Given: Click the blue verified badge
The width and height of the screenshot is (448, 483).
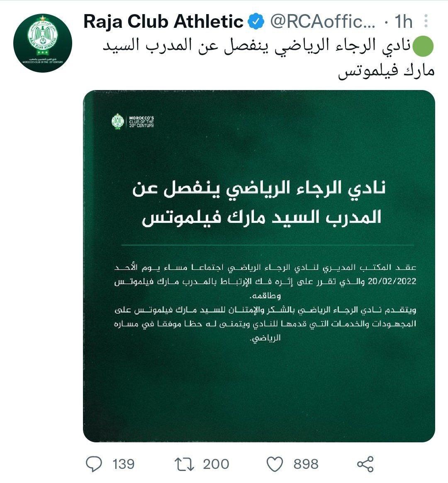Looking at the screenshot, I should 256,21.
